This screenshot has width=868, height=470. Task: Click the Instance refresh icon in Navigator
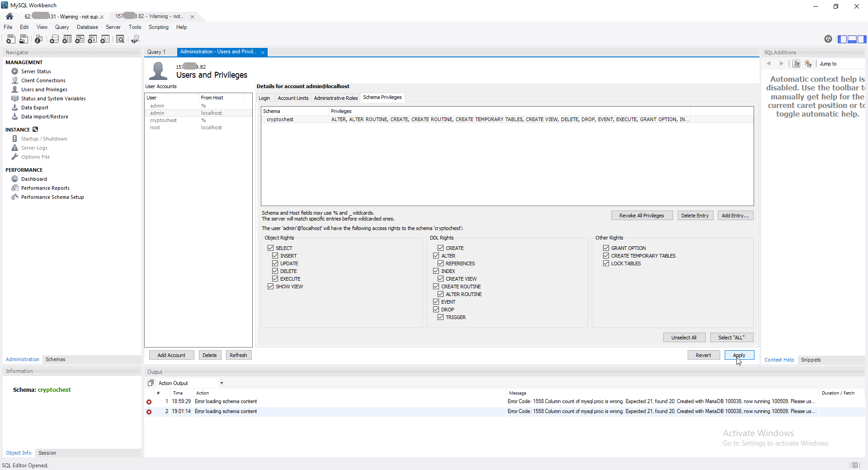pos(35,130)
